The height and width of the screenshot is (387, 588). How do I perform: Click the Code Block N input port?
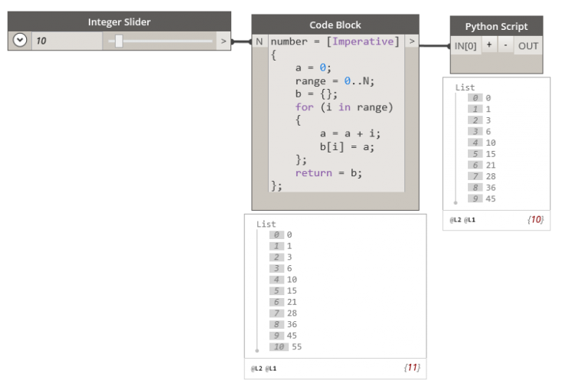(260, 41)
